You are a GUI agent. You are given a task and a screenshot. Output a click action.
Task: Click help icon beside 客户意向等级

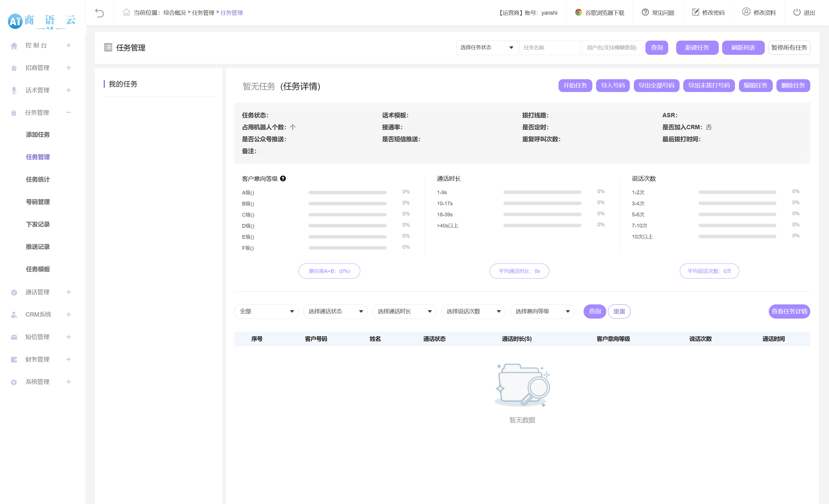[283, 179]
